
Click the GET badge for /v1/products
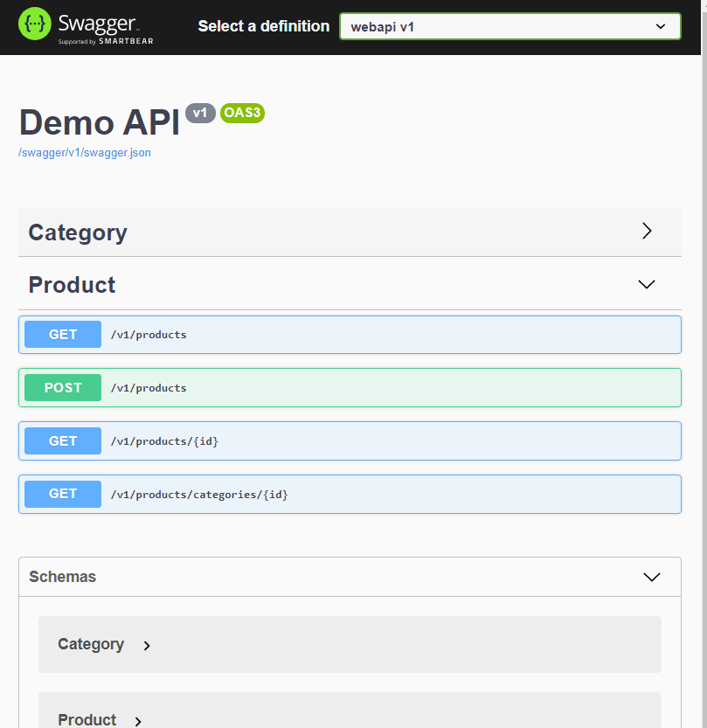(63, 334)
